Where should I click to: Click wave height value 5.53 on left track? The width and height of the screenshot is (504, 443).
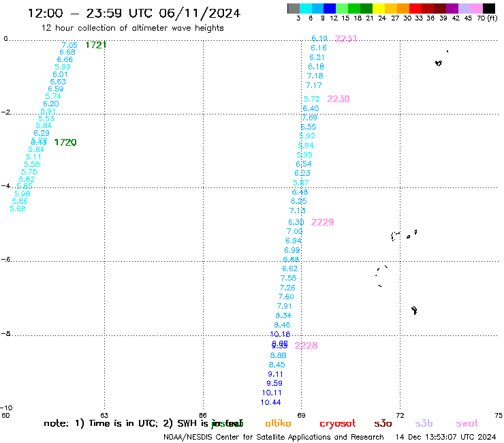[x=46, y=119]
